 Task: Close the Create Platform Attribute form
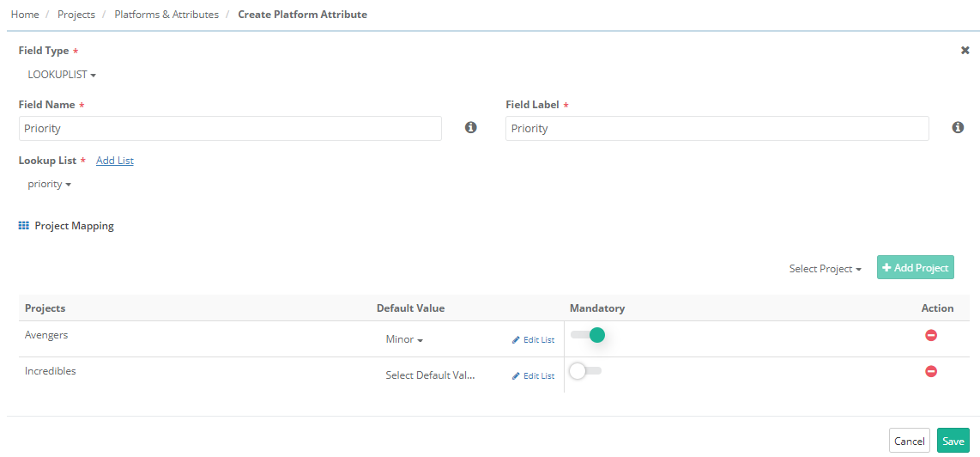coord(965,51)
